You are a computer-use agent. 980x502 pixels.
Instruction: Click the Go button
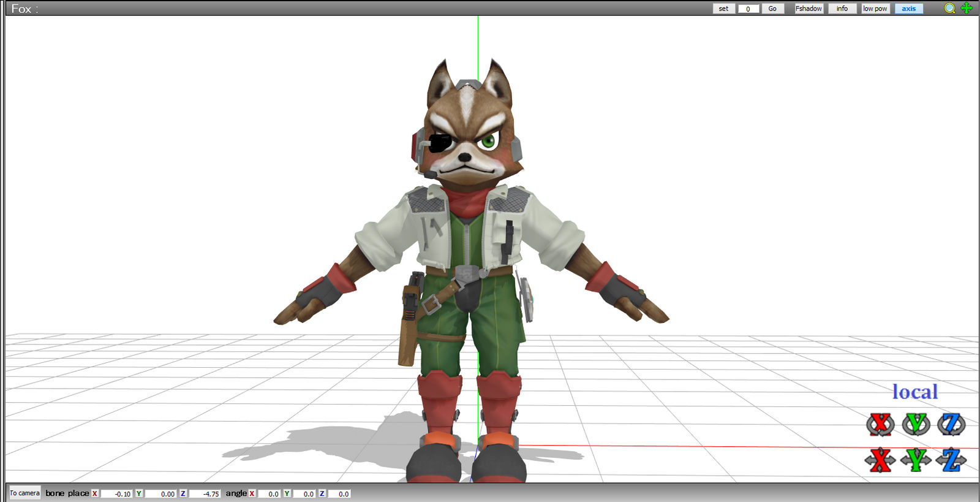click(x=772, y=9)
